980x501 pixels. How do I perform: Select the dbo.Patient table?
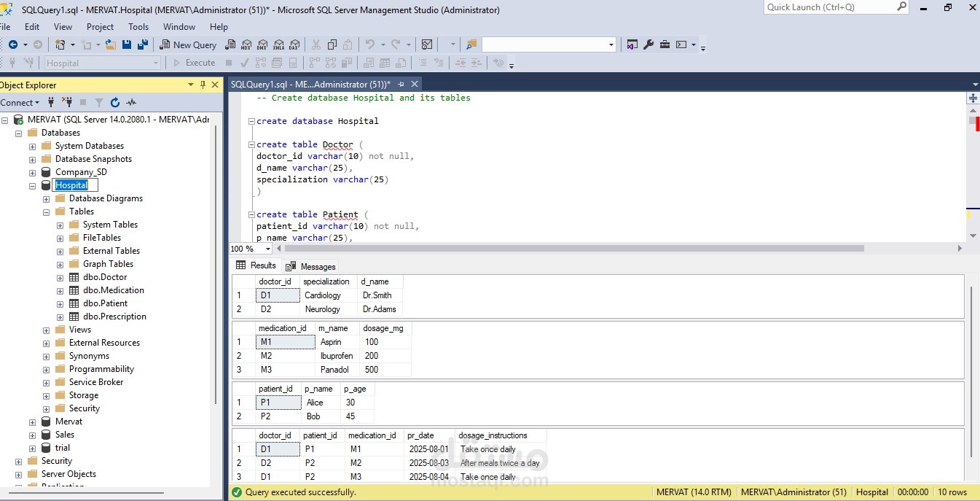pyautogui.click(x=105, y=303)
